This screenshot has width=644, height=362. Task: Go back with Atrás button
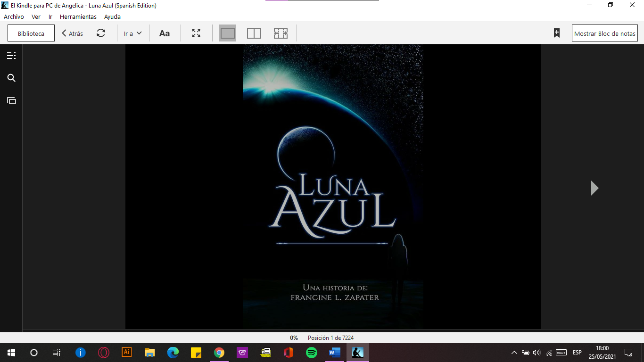pyautogui.click(x=72, y=33)
